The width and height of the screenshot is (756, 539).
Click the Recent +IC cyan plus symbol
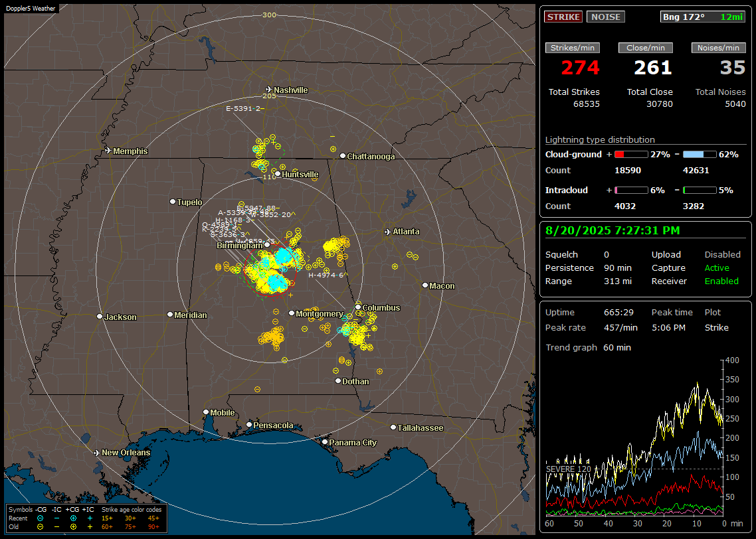click(x=90, y=518)
